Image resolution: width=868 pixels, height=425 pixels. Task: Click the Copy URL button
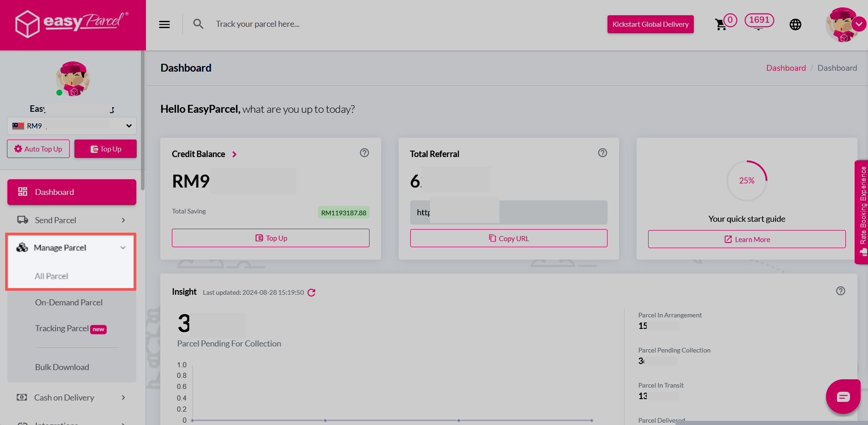pos(509,238)
